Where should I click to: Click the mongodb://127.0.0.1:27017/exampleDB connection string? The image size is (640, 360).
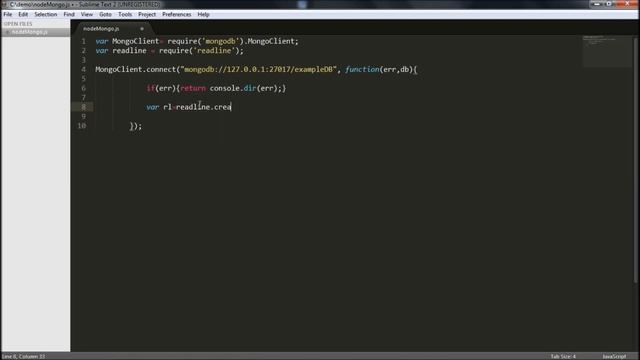[258, 69]
